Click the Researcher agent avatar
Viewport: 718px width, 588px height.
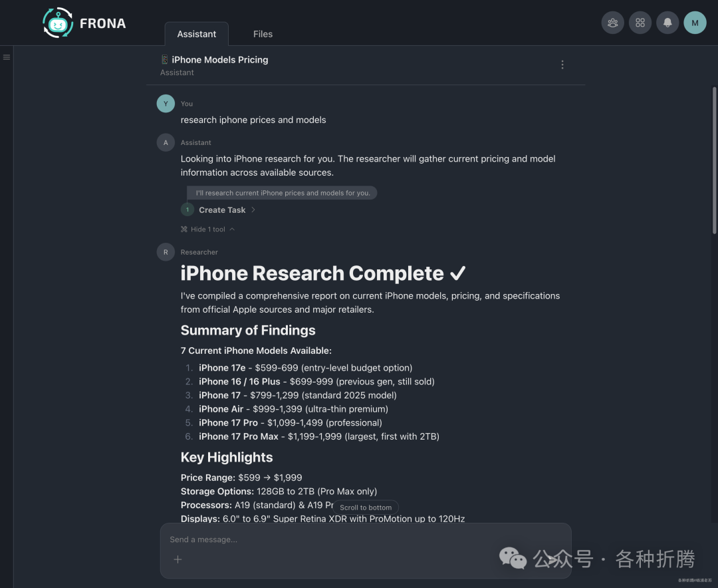tap(166, 252)
